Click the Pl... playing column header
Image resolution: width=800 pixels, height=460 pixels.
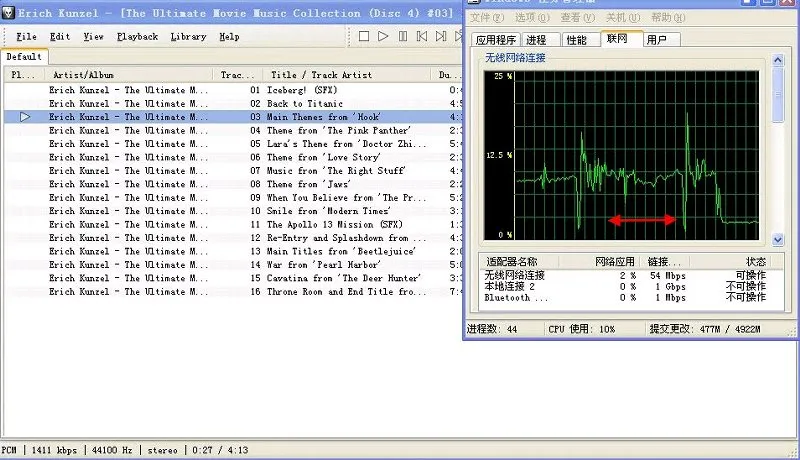[23, 75]
